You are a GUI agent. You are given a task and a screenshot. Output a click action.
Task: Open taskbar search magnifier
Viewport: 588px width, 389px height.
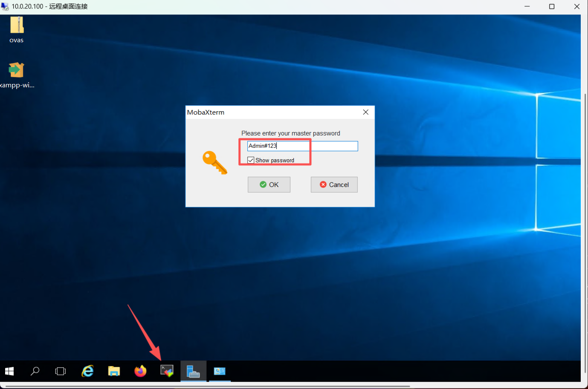tap(35, 371)
